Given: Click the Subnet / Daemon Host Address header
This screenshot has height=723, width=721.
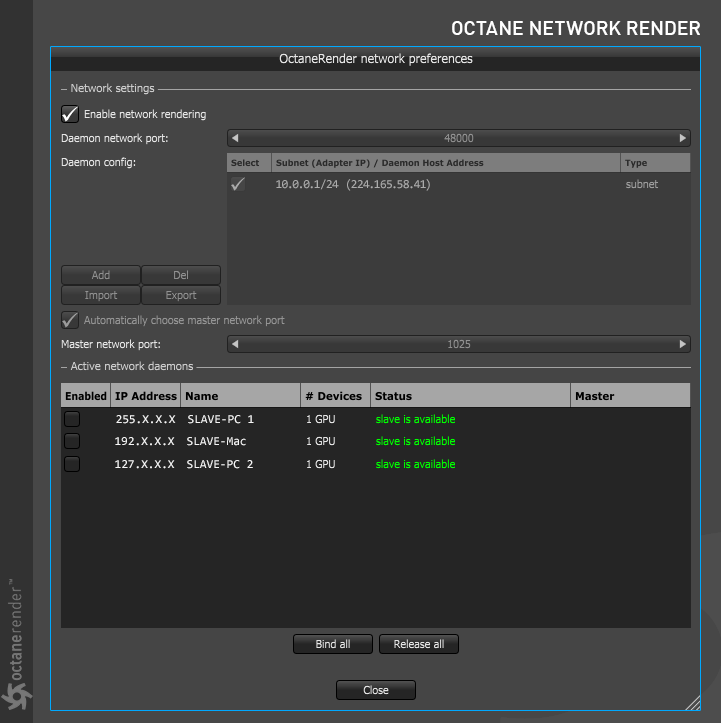Looking at the screenshot, I should [446, 163].
